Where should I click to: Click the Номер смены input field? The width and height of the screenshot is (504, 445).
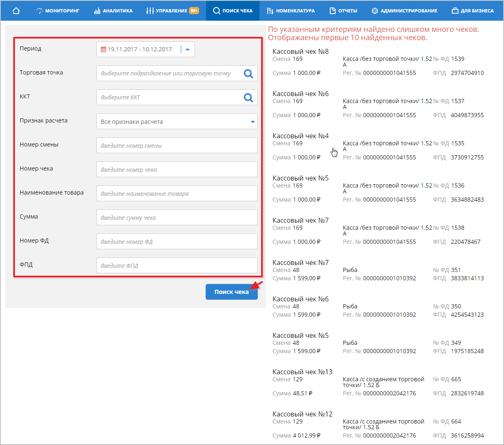177,146
